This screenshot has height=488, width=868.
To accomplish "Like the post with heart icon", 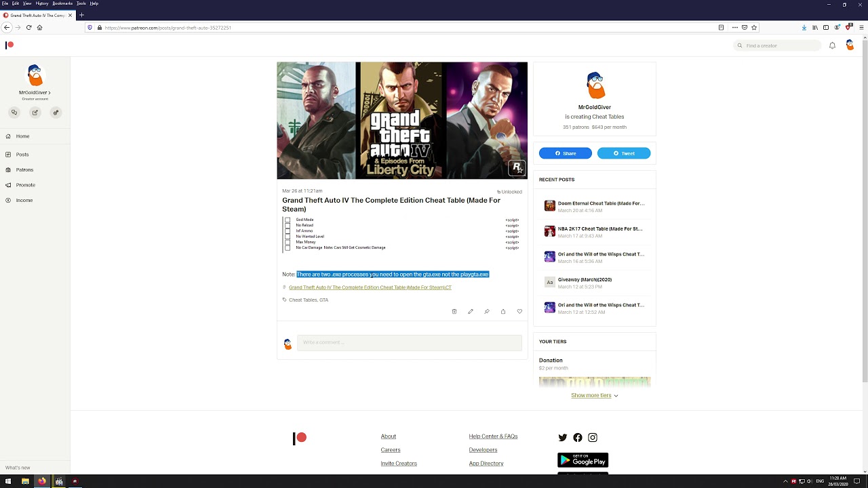I will [x=519, y=311].
